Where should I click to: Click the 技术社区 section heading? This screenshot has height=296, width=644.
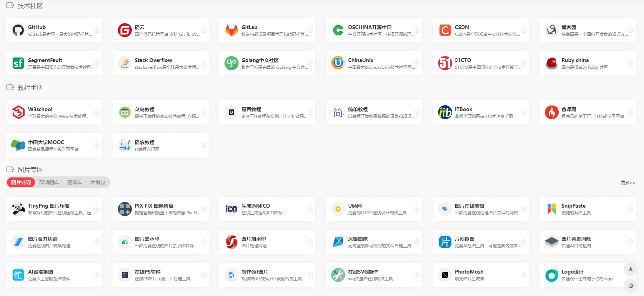click(30, 6)
